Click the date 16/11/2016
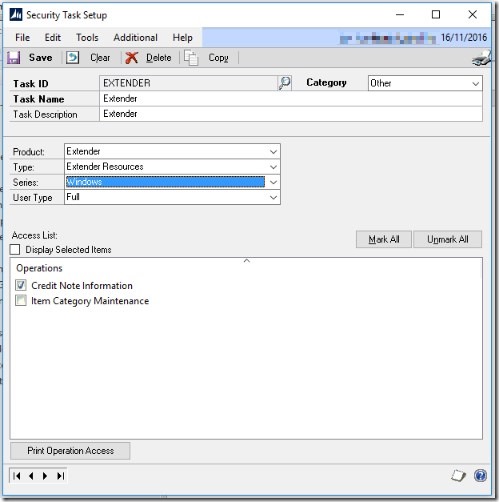 click(464, 38)
